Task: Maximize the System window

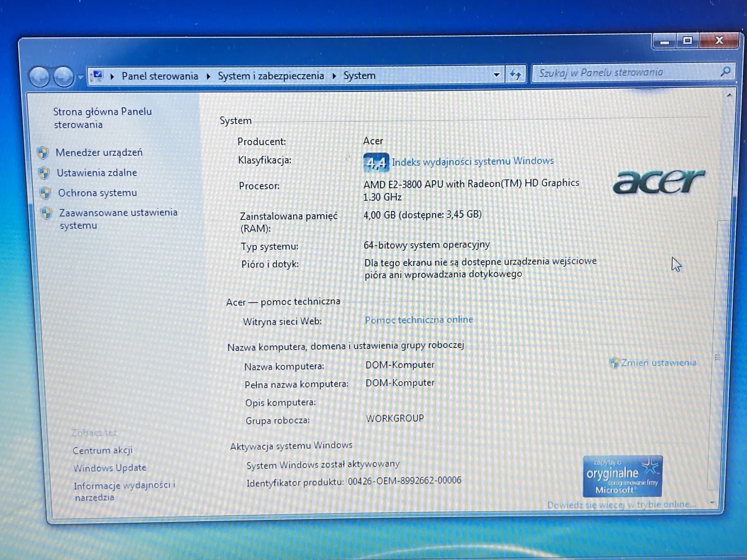Action: (x=688, y=41)
